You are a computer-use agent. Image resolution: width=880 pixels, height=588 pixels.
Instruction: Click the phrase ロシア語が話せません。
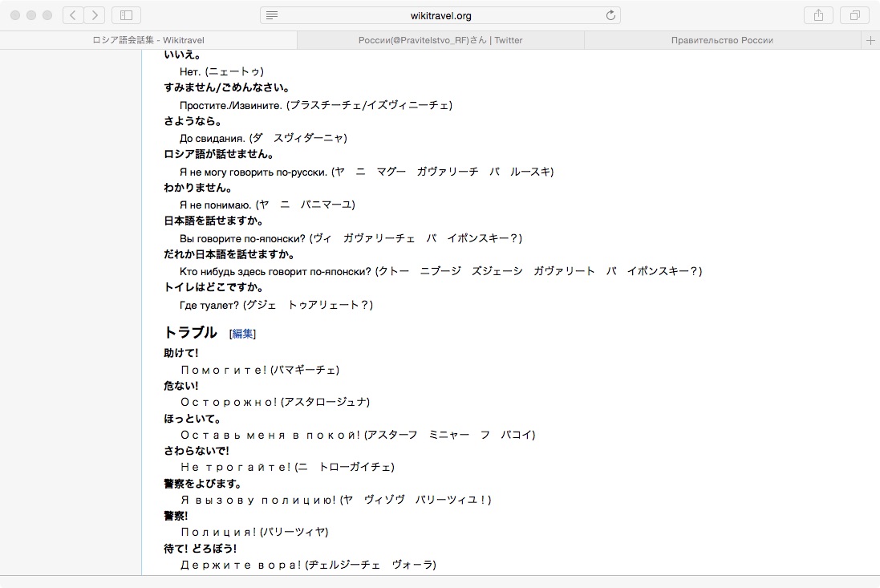tap(220, 154)
